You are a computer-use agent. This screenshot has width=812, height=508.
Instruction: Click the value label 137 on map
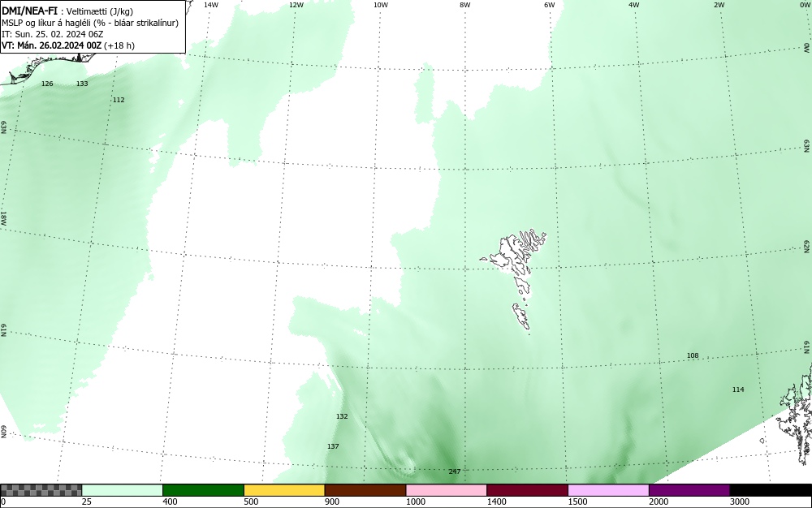[333, 446]
